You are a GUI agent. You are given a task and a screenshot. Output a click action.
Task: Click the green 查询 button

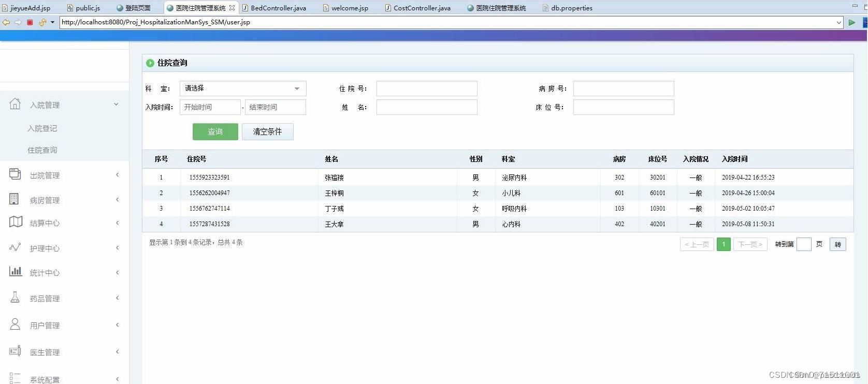tap(215, 131)
